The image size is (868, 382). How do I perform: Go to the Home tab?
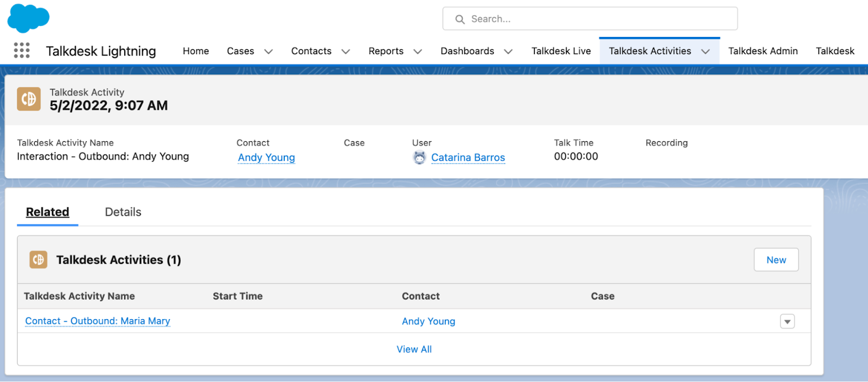[196, 51]
